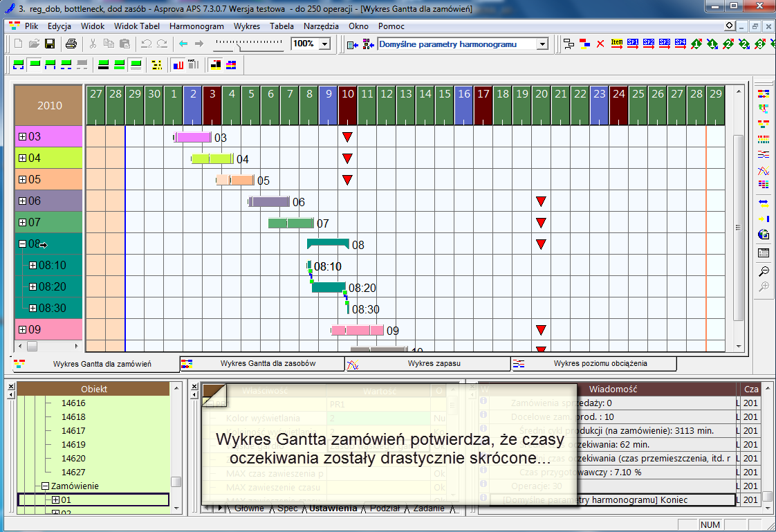Click the Obiekt column header
776x532 pixels.
pyautogui.click(x=94, y=389)
